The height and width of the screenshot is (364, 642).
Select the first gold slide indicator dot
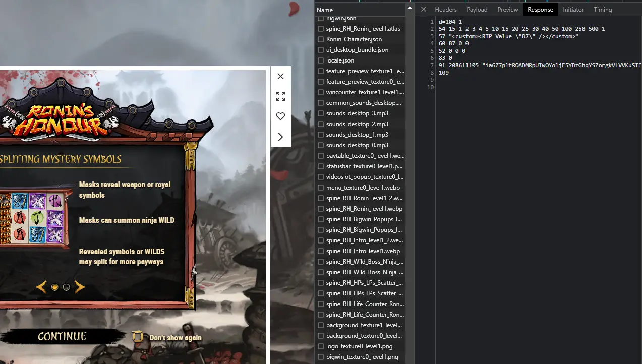[x=55, y=287]
